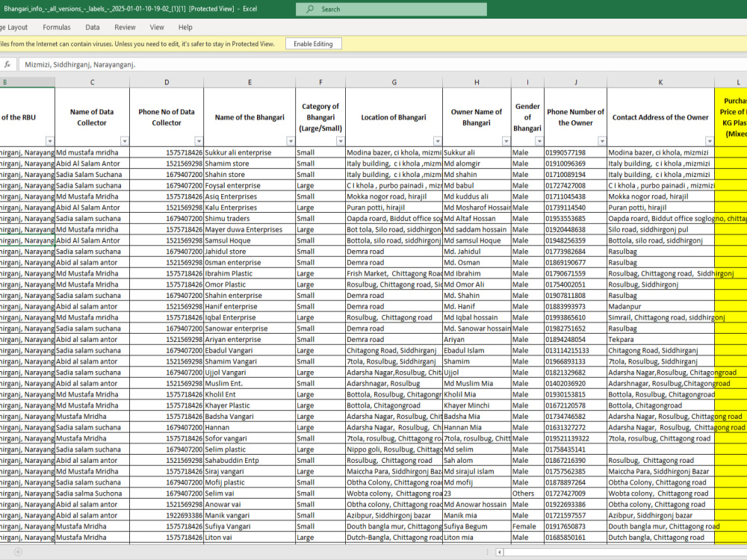Click the horizontal scrollbar track
The width and height of the screenshot is (747, 560).
tap(625, 553)
